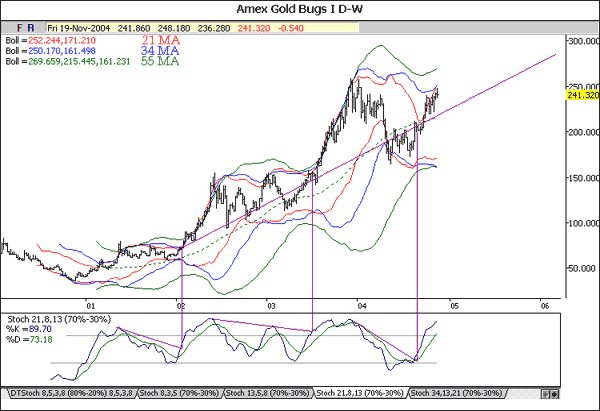Click the 200.000 price axis label
The height and width of the screenshot is (411, 600).
584,132
